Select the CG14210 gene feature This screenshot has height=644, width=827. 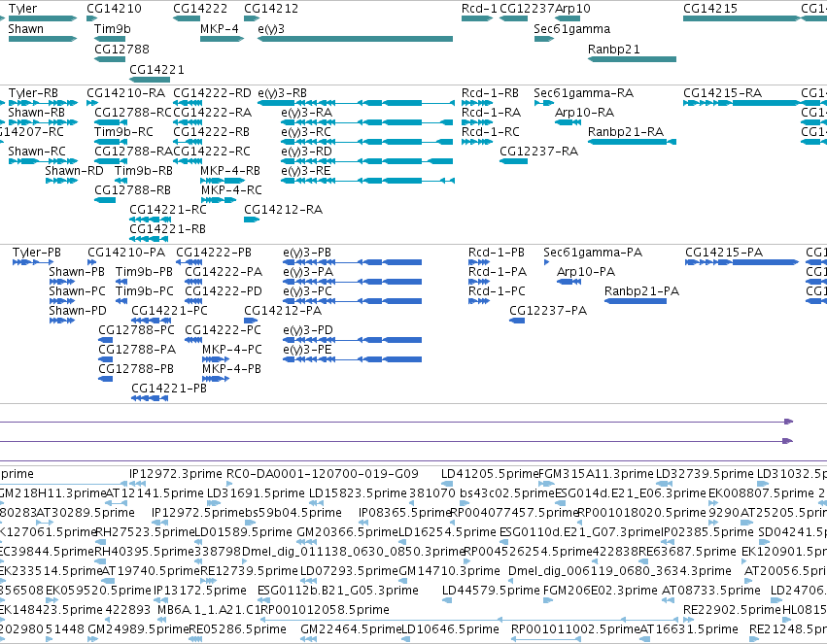click(x=91, y=18)
